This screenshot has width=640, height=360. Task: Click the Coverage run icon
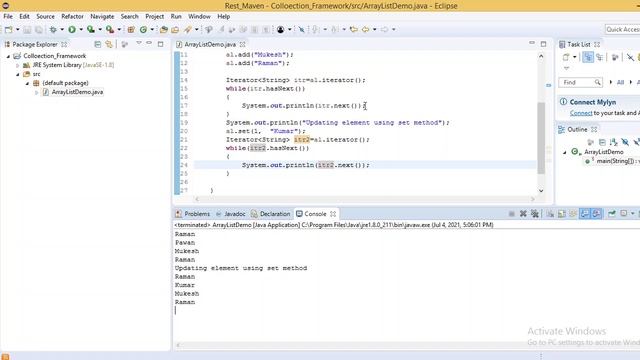(x=91, y=29)
